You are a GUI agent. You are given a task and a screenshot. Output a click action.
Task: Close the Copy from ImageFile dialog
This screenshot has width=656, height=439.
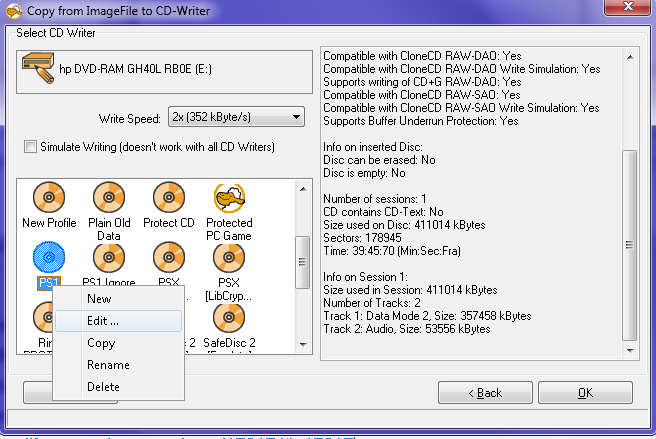pyautogui.click(x=627, y=7)
